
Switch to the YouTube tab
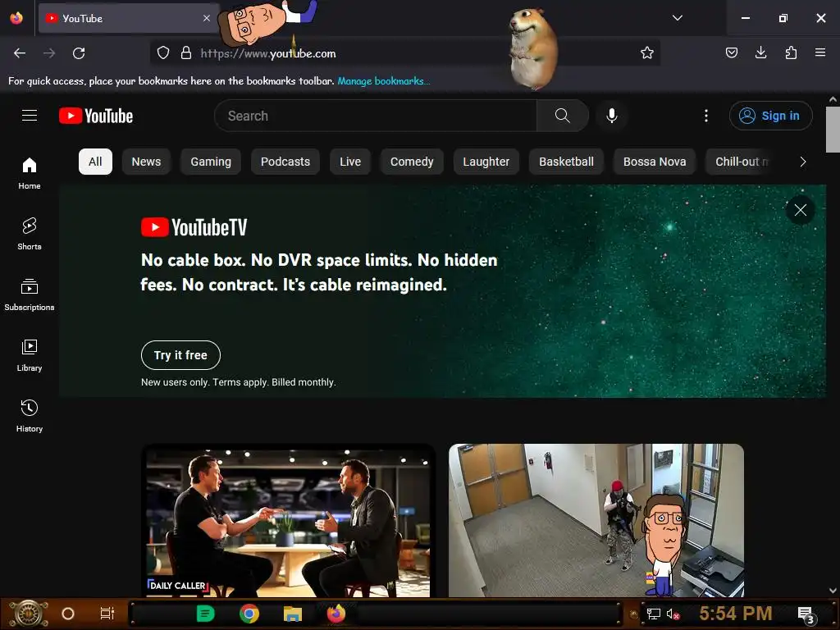129,18
